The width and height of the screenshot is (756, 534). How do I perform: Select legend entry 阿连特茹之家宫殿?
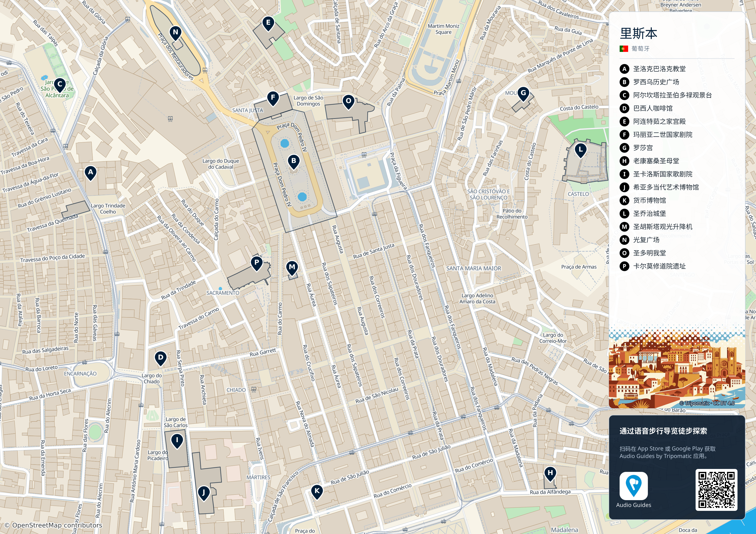[x=659, y=122]
